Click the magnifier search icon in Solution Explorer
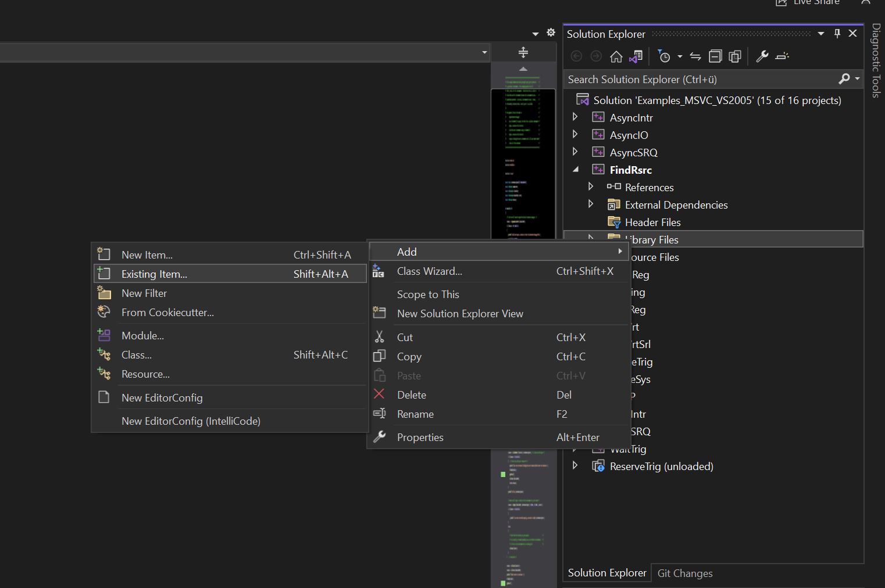The height and width of the screenshot is (588, 885). [x=844, y=78]
